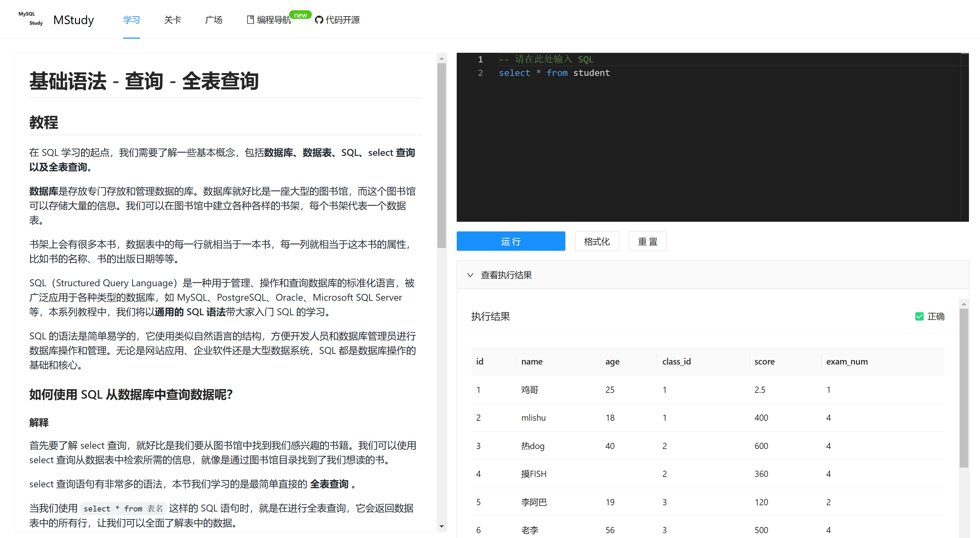Switch to the 学习 tab

[131, 19]
